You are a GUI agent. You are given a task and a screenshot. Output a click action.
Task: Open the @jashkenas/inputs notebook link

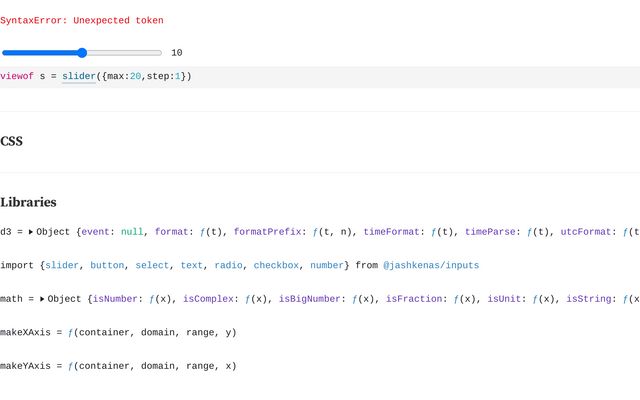(x=431, y=266)
